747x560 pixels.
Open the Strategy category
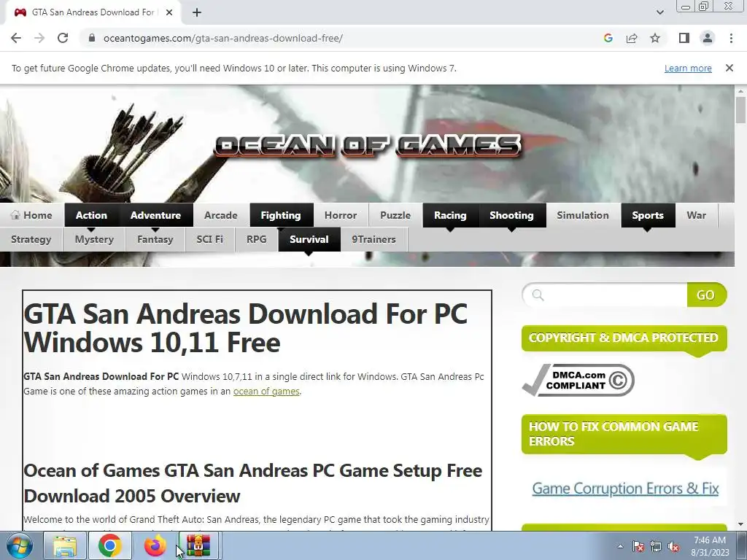(31, 239)
